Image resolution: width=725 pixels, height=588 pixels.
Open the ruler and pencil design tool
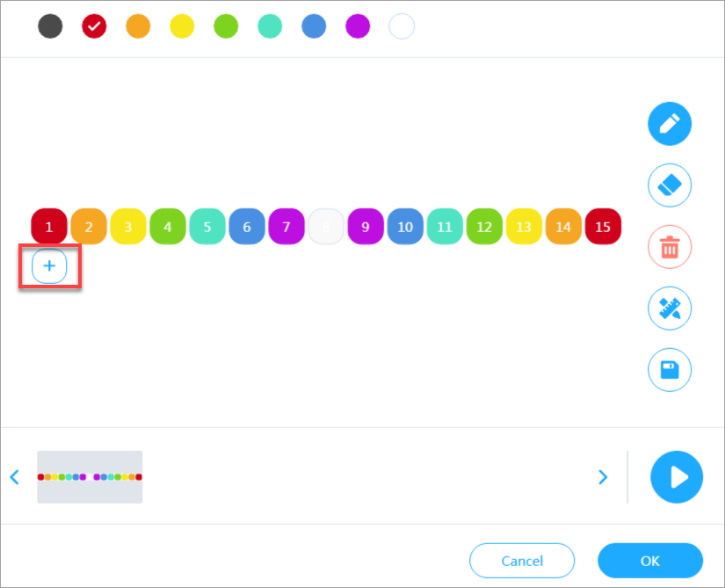click(x=670, y=309)
